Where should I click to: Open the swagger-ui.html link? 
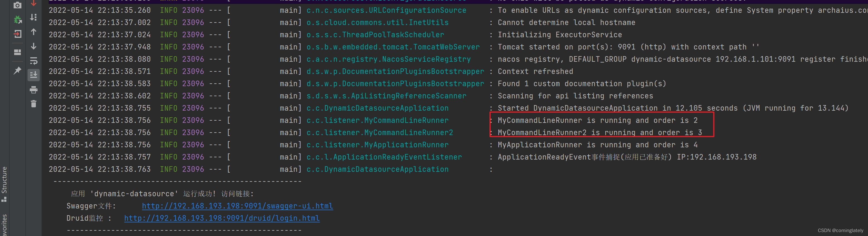[x=238, y=206]
